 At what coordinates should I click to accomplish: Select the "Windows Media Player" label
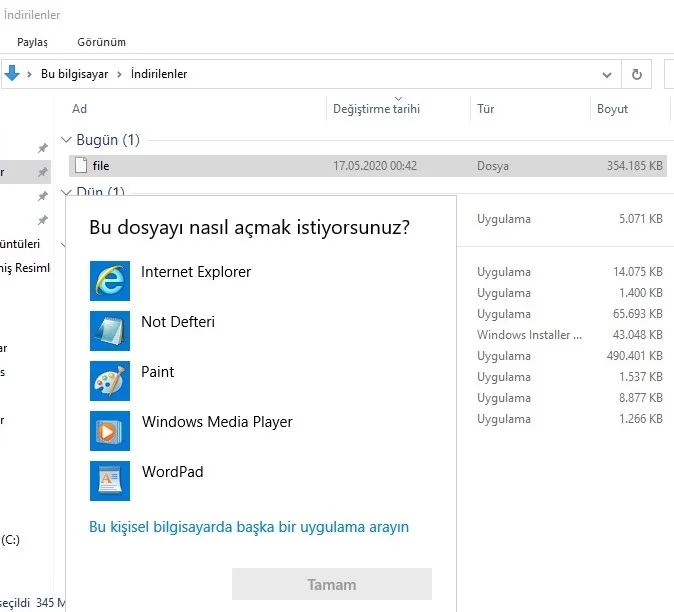[217, 422]
